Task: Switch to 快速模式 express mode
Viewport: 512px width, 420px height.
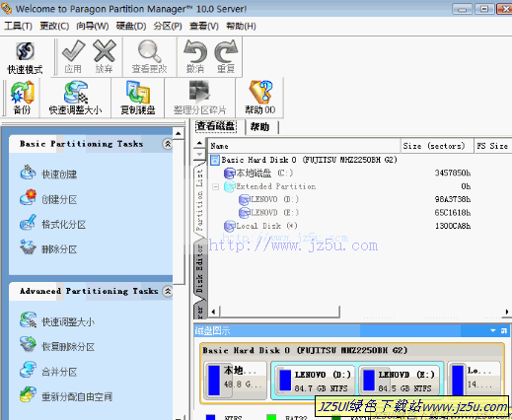Action: 25,57
